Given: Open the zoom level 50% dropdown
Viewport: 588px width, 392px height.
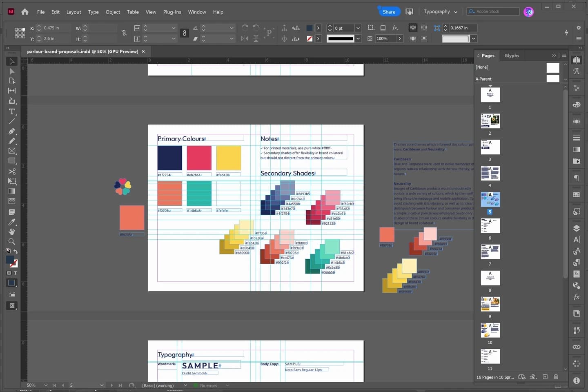Looking at the screenshot, I should coord(46,385).
